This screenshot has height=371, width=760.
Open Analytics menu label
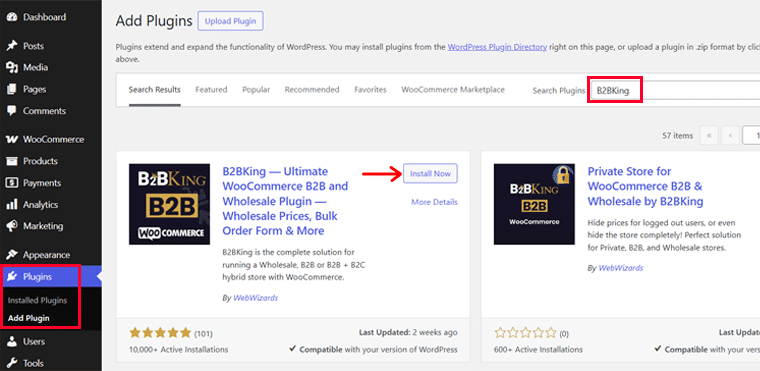41,205
